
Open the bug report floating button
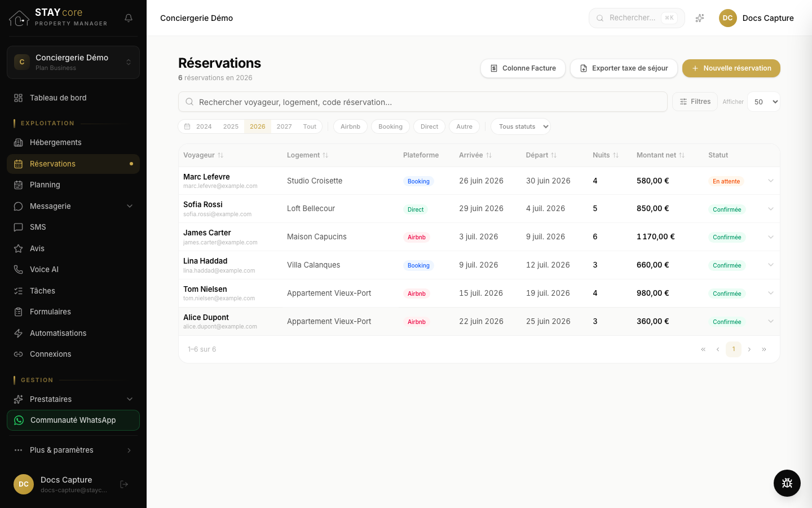(787, 483)
